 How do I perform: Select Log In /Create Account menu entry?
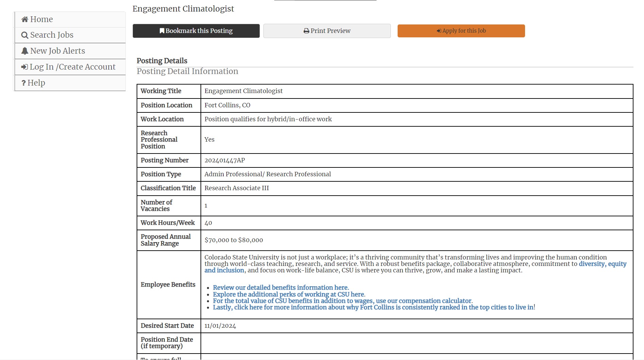click(72, 67)
